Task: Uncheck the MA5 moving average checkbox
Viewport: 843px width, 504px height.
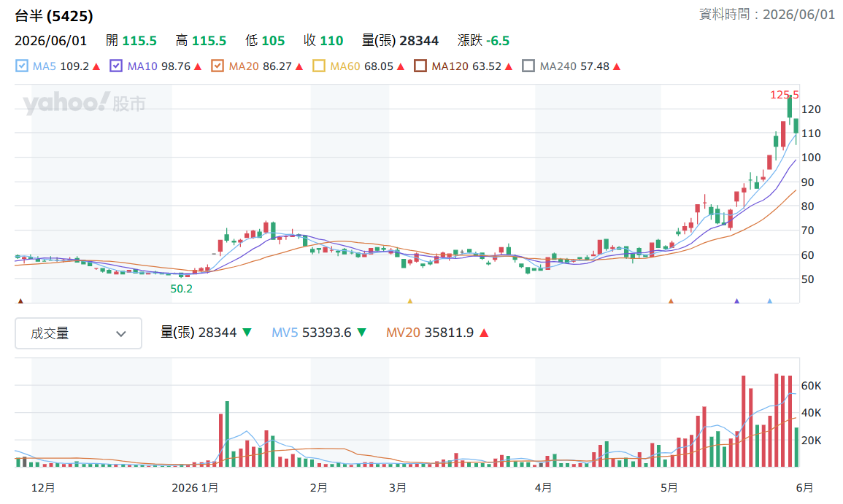Action: pyautogui.click(x=21, y=66)
